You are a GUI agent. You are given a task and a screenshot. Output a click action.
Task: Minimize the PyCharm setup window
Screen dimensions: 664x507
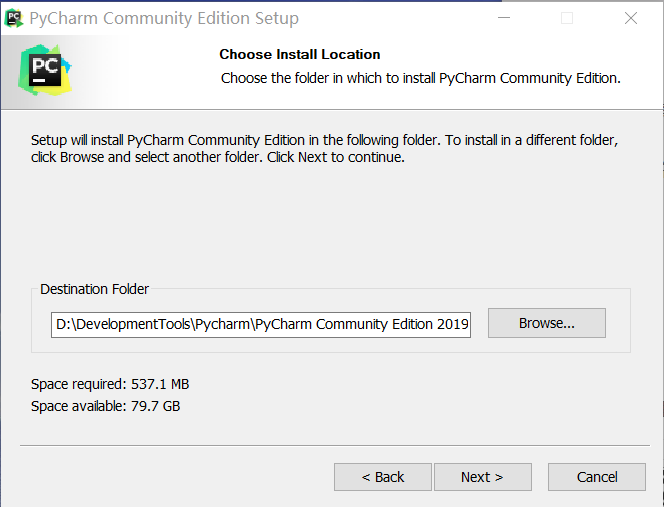click(504, 18)
